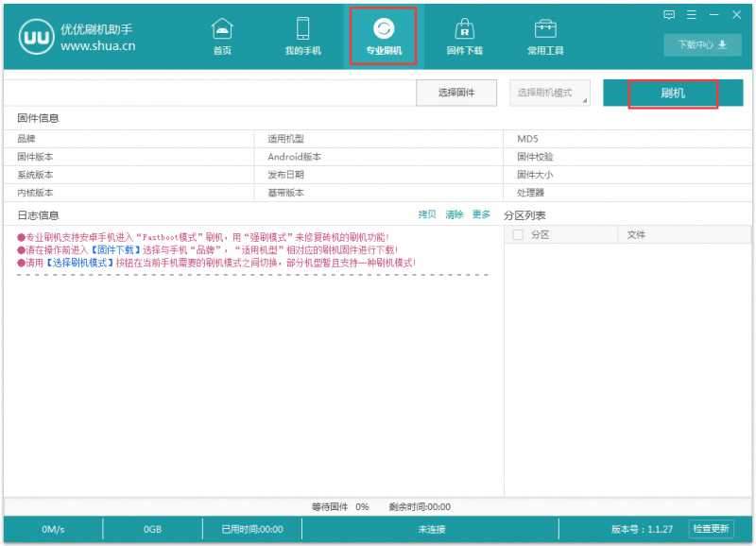
Task: Click the 选择固件 button
Action: [456, 93]
